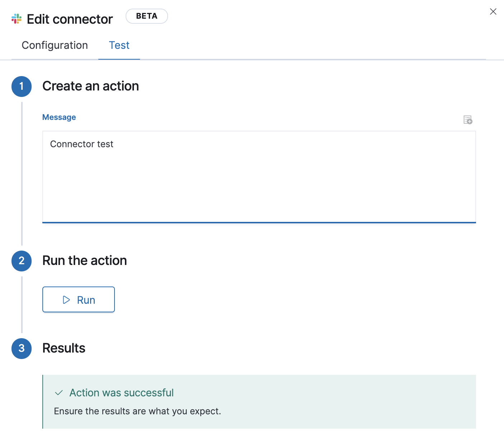Click the "Ensure the results" description text
This screenshot has height=438, width=504.
(137, 411)
